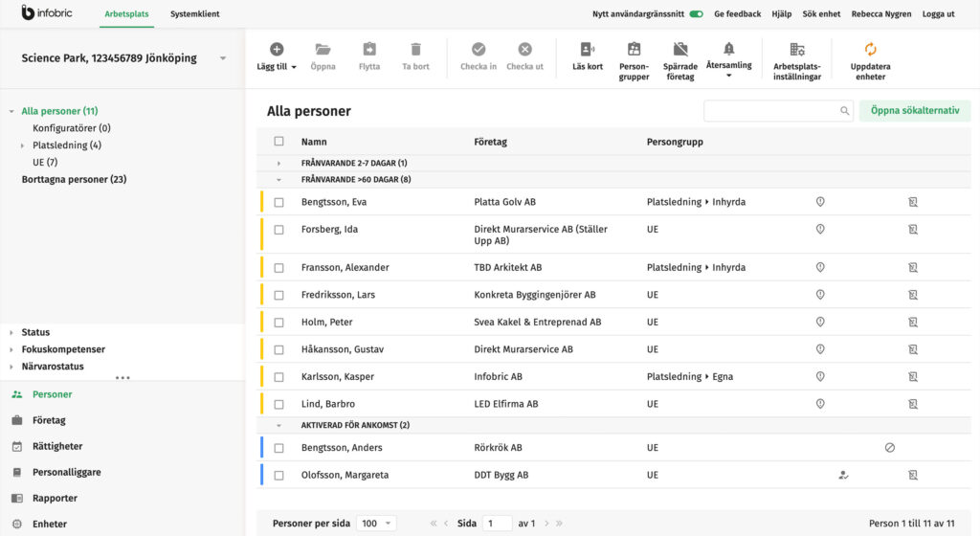This screenshot has width=980, height=536.
Task: Open Arbetsplatsinställningar settings icon
Action: (x=796, y=50)
